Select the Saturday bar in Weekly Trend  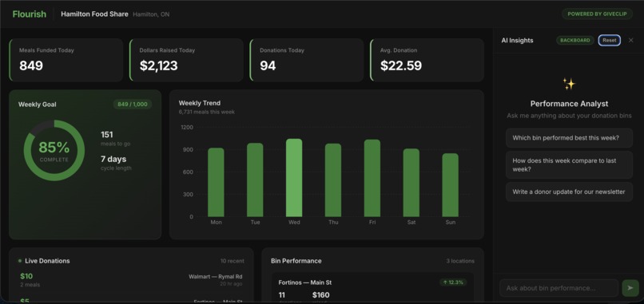[x=411, y=183]
